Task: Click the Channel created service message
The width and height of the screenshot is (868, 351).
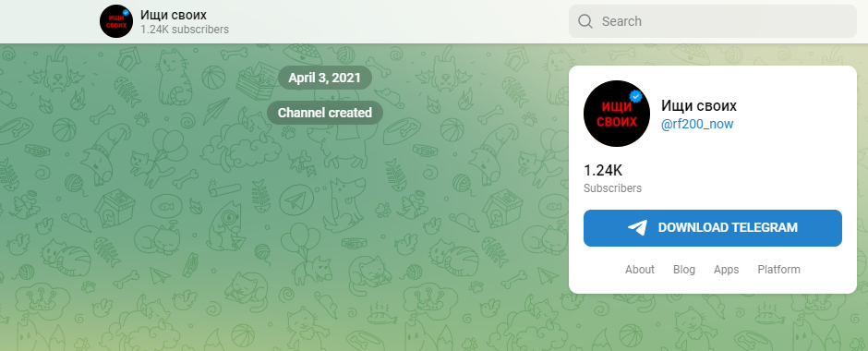Action: [324, 113]
